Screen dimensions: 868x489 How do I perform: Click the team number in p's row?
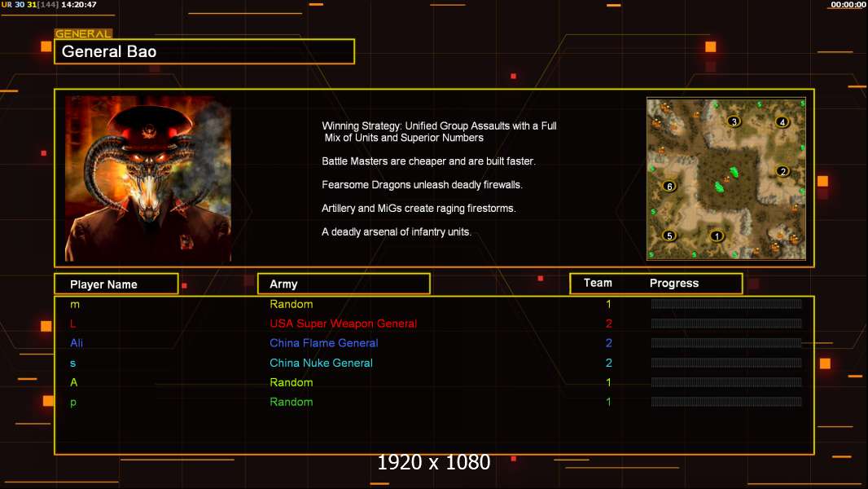(608, 402)
